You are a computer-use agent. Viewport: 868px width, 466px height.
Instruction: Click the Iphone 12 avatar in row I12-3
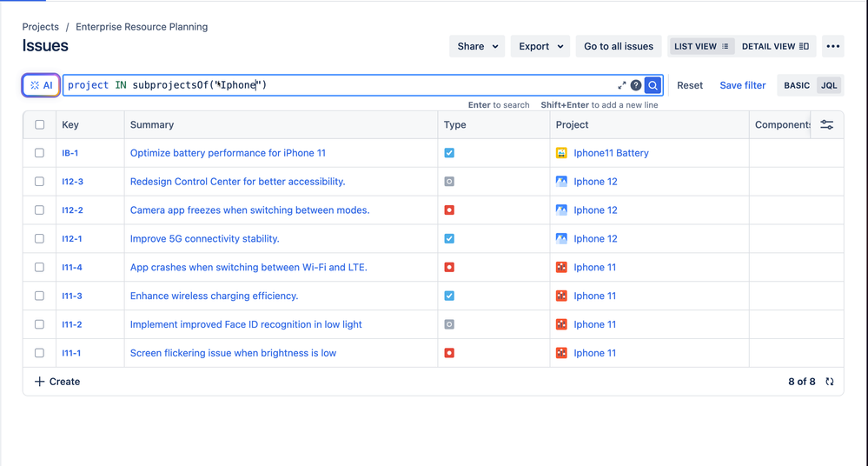(561, 182)
